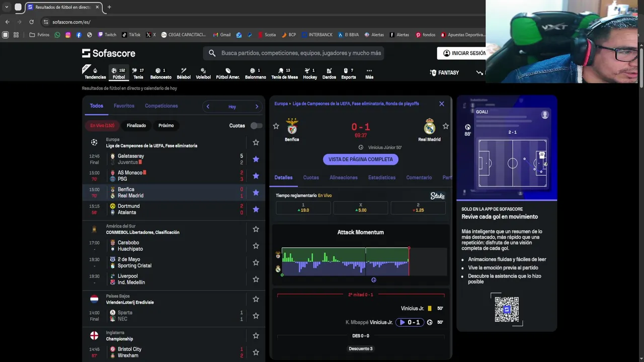Open the Tendencias sport section
The image size is (644, 362).
[x=95, y=73]
